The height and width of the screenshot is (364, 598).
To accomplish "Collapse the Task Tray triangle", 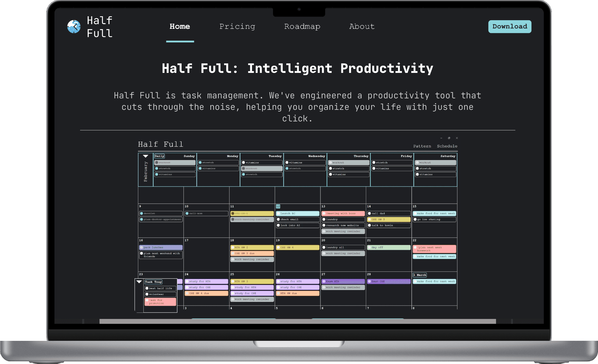I will (139, 282).
